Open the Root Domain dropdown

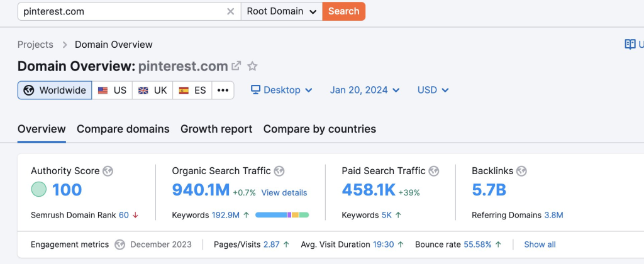pos(281,11)
